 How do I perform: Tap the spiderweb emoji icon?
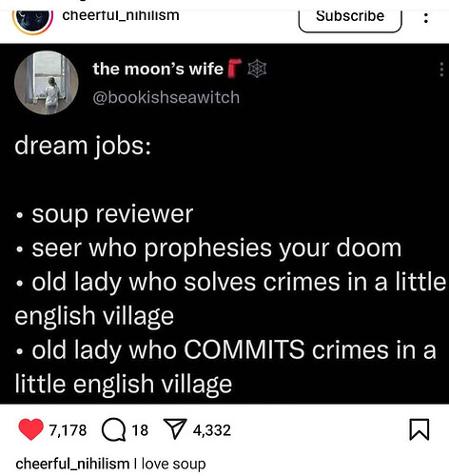257,69
